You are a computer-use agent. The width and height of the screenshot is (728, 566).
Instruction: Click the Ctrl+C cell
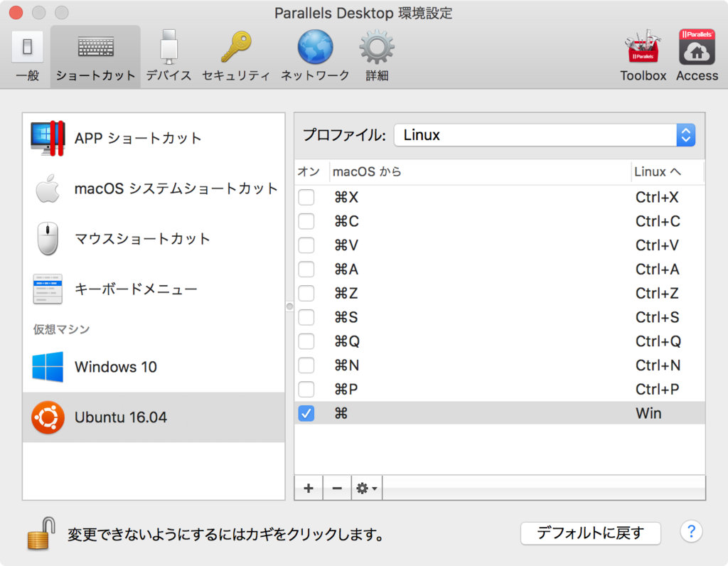click(658, 221)
